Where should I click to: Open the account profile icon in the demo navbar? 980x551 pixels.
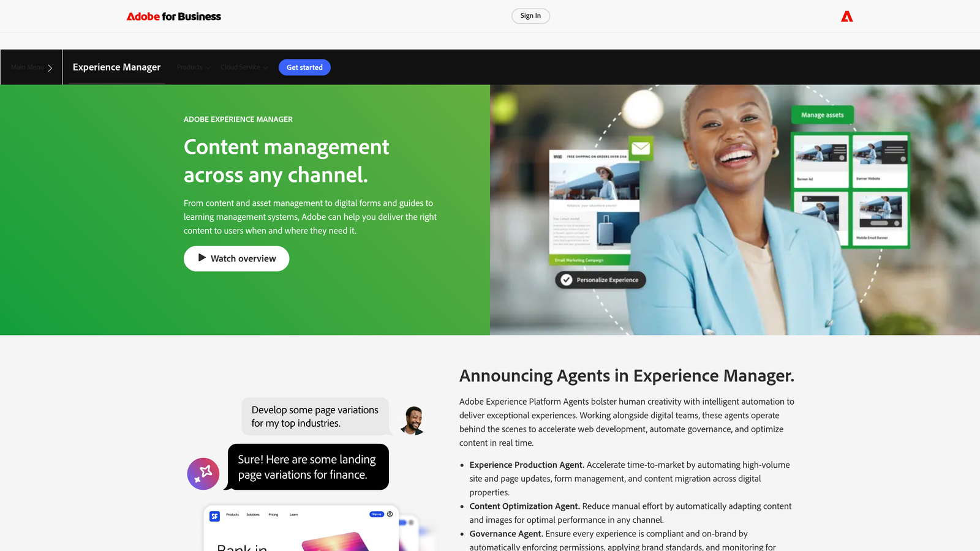tap(390, 514)
